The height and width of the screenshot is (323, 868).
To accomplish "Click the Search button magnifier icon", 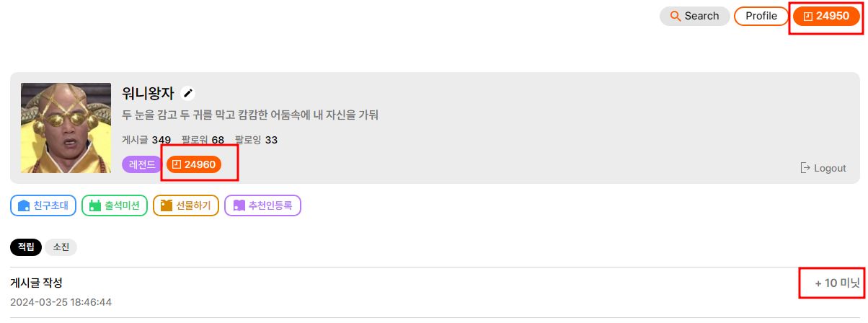I will pyautogui.click(x=676, y=16).
